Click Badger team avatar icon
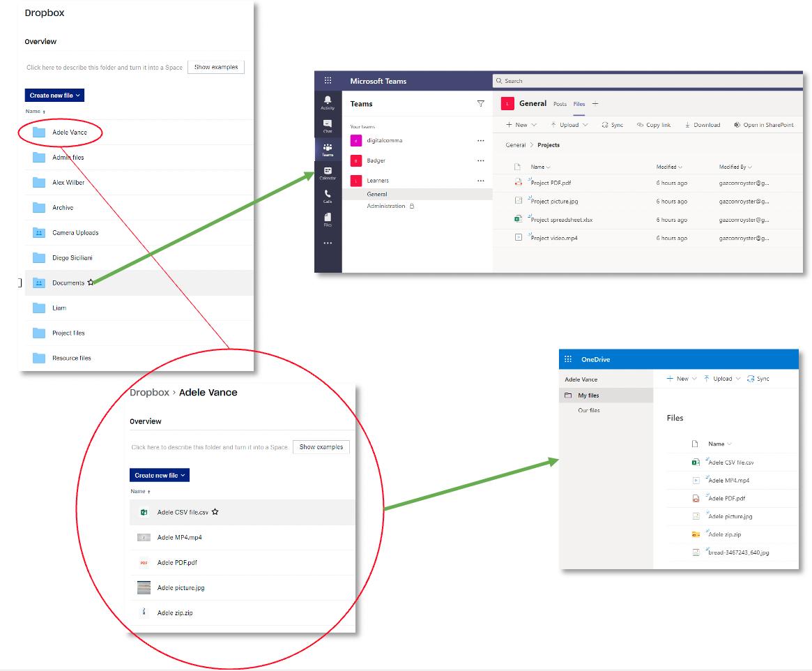Image resolution: width=812 pixels, height=671 pixels. 355,160
